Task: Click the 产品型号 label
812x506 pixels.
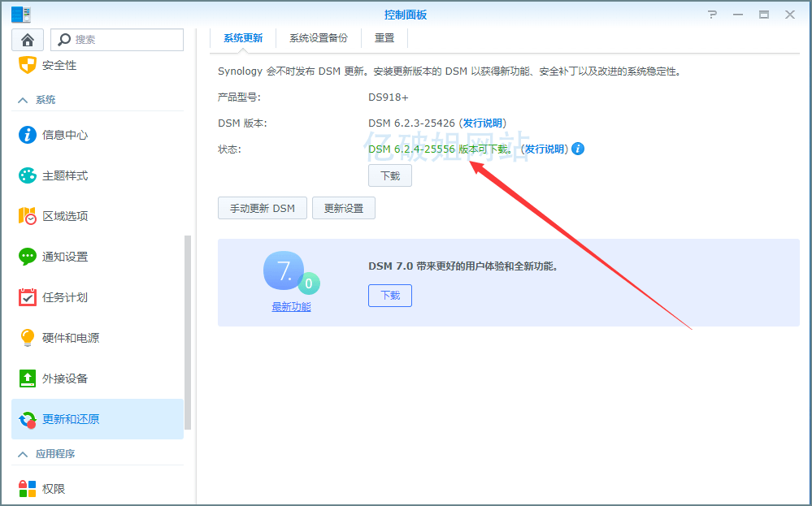Action: coord(239,97)
